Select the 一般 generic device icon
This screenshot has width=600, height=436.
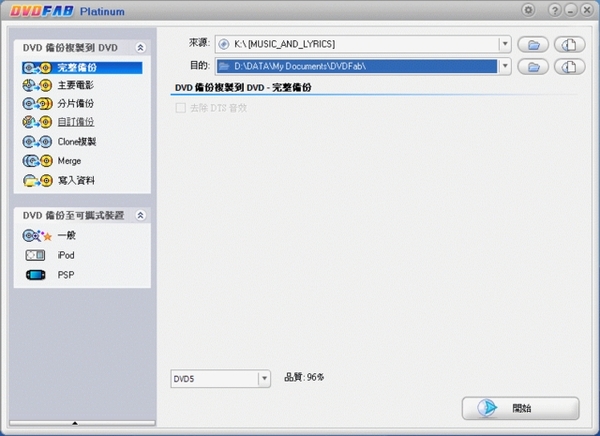37,236
